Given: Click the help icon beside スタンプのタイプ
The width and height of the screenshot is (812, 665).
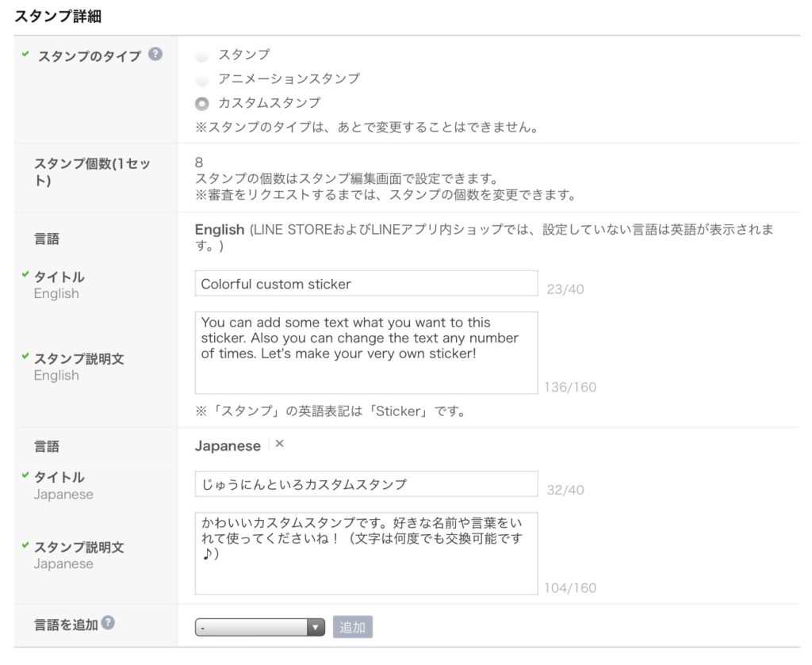Looking at the screenshot, I should 156,55.
